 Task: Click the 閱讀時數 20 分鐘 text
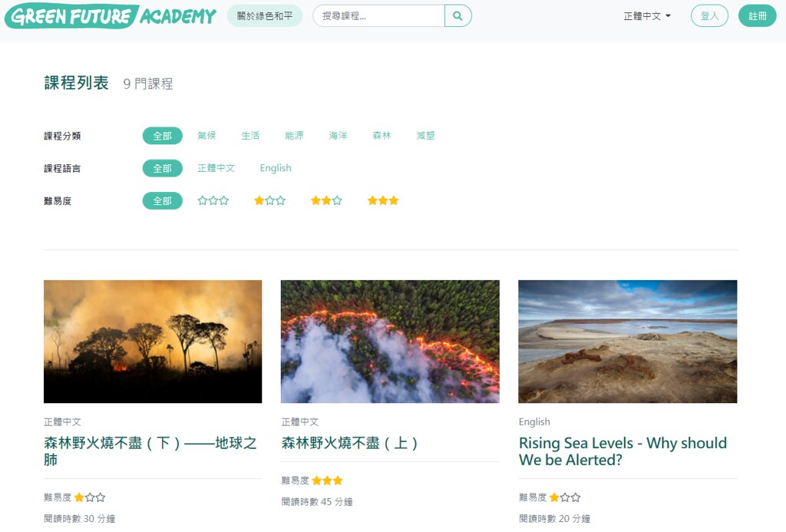click(x=555, y=519)
